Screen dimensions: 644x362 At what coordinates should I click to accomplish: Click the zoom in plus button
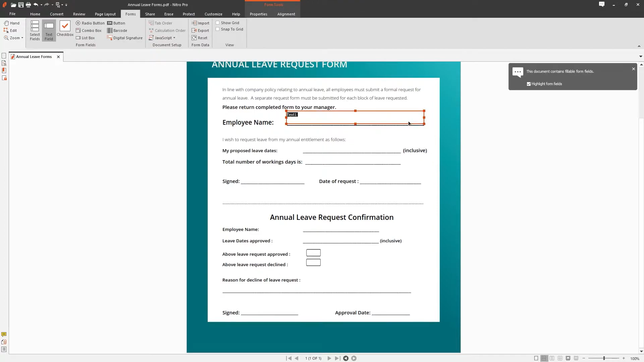(624, 358)
